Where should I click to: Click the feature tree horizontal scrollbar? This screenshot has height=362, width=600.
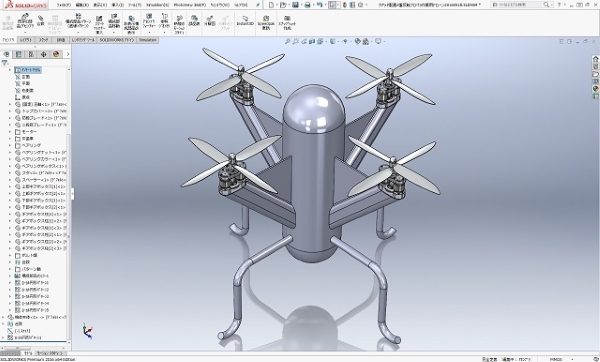click(x=34, y=348)
